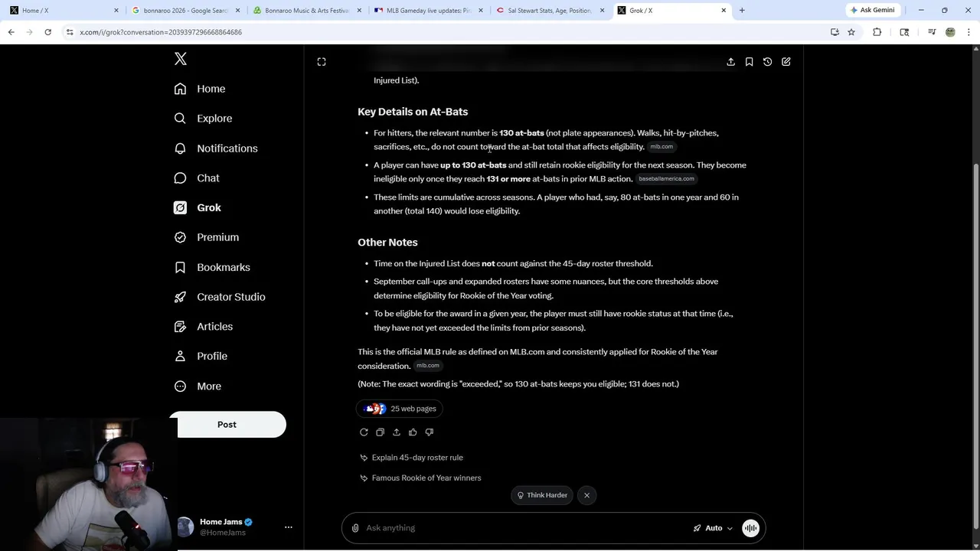This screenshot has height=551, width=980.
Task: Click the Think Harder button
Action: (542, 495)
